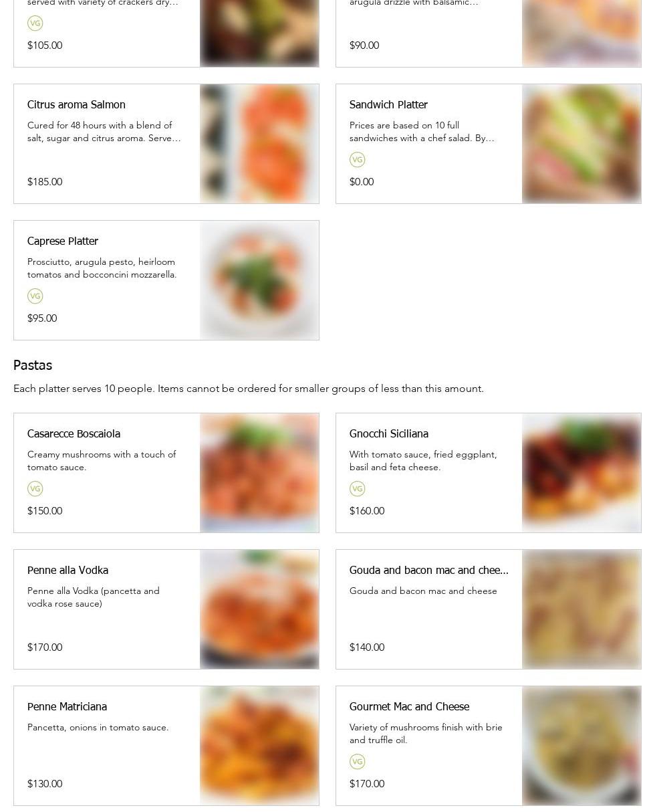Click the Casarecce Boscaiola description text

point(102,461)
